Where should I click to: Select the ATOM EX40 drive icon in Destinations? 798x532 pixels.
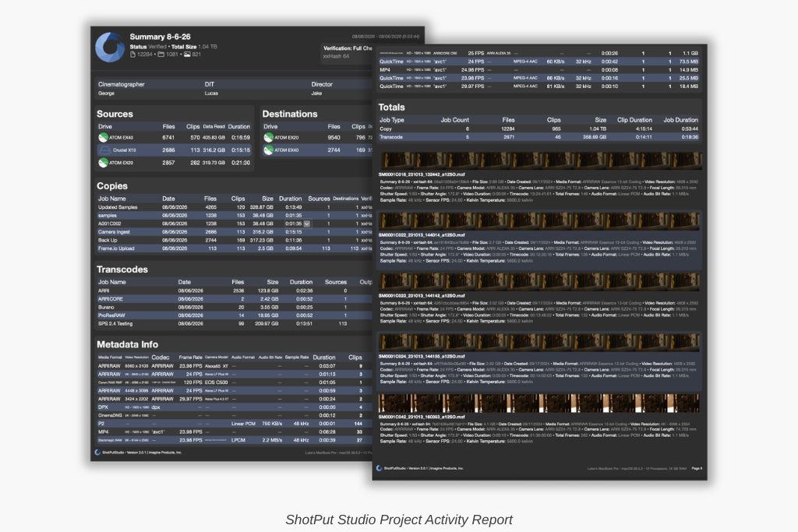(x=268, y=150)
